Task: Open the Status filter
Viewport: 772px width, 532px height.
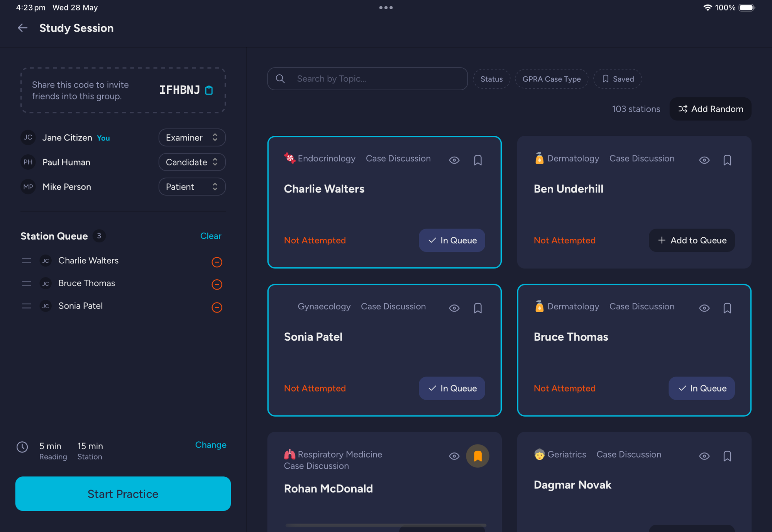Action: (x=491, y=79)
